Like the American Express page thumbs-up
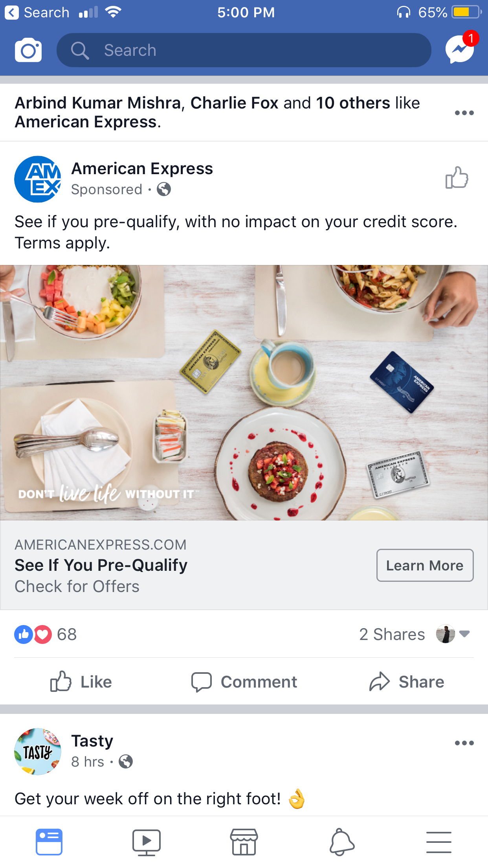488x868 pixels. pyautogui.click(x=457, y=178)
